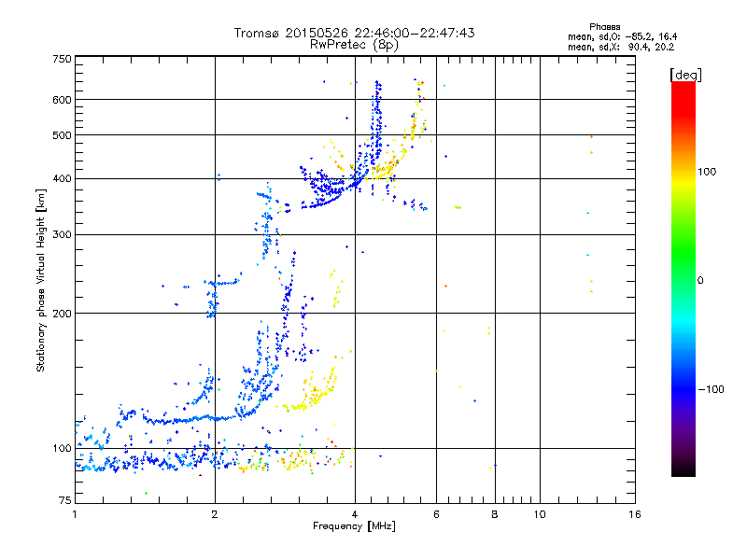Click the 'mean, sd,O: -85.2, 16.4' value
Viewport: 747px width, 560px height.
(622, 36)
